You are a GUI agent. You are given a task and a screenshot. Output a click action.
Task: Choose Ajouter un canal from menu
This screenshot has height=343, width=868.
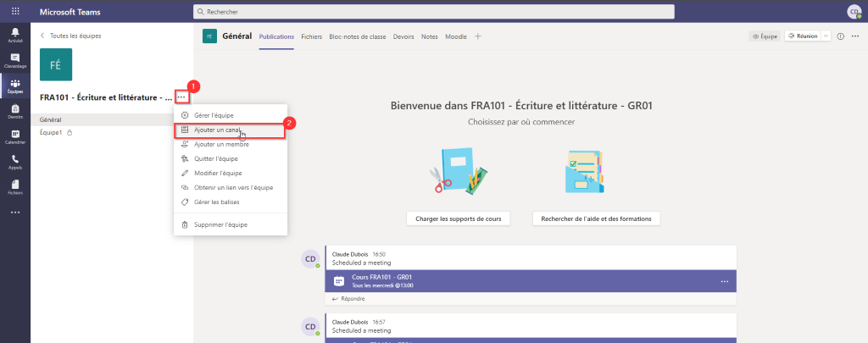(231, 130)
